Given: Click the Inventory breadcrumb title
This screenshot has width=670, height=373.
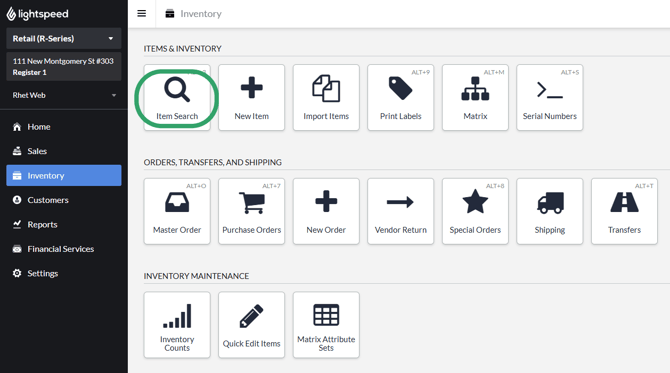Looking at the screenshot, I should [201, 14].
